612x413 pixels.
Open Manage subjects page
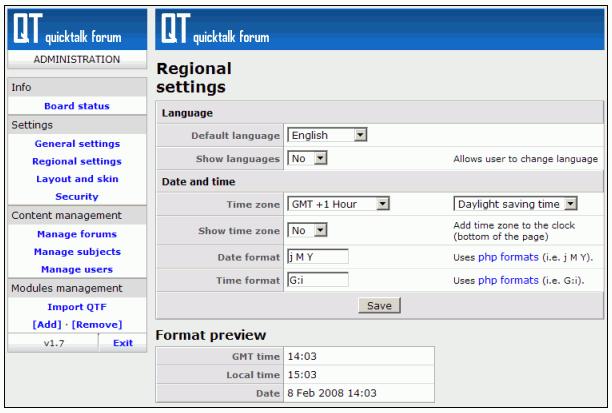tap(77, 252)
